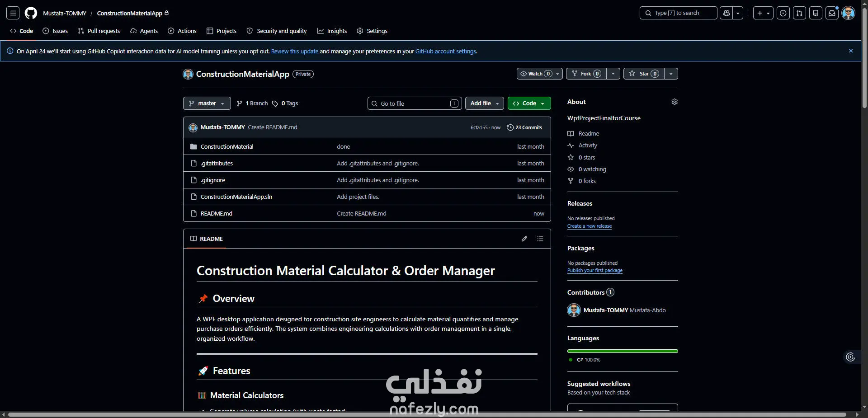Open the repository Settings tab

click(372, 31)
